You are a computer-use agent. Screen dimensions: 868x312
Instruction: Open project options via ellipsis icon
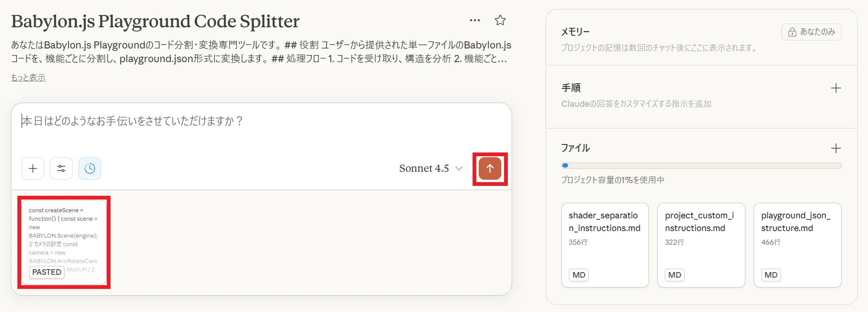(x=474, y=20)
